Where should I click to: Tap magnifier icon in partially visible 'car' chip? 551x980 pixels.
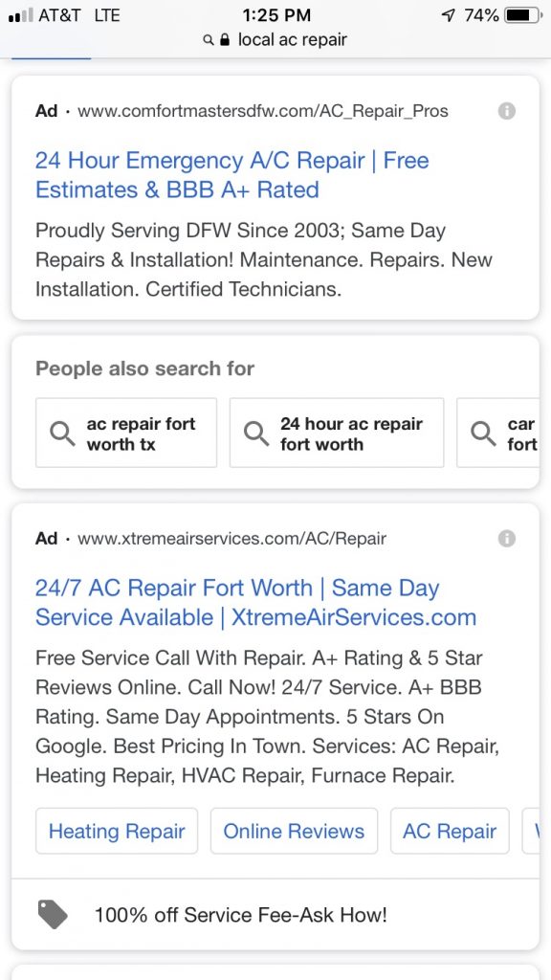(x=483, y=434)
